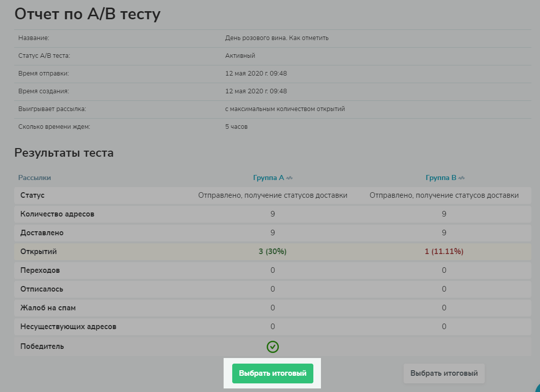This screenshot has height=392, width=540.
Task: Click the 5 часов wait time value
Action: point(236,127)
